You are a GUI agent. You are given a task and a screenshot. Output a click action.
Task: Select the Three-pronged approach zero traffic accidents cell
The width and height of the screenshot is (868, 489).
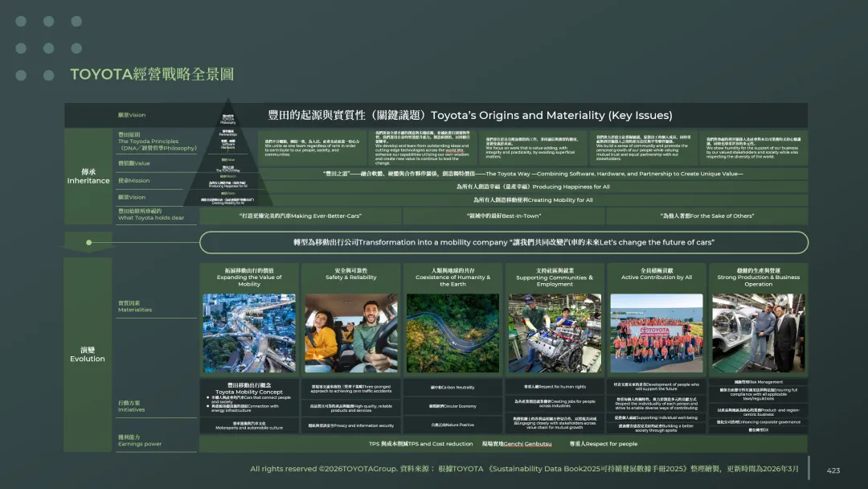[x=351, y=388]
